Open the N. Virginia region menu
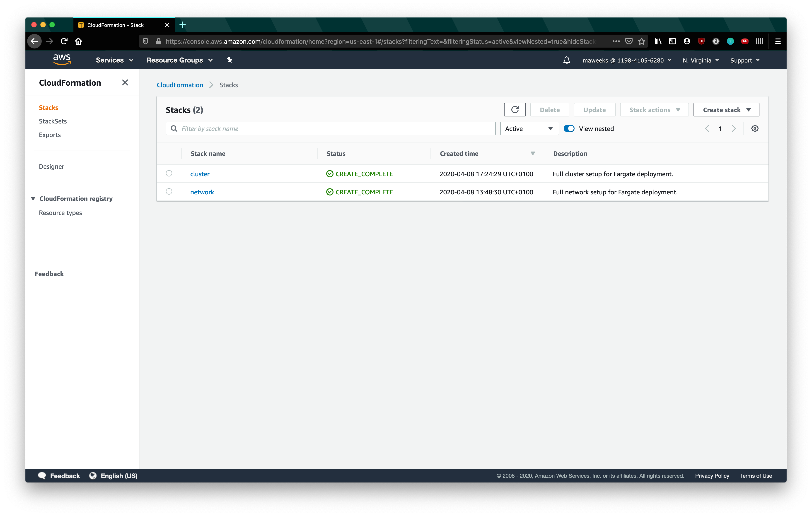Screen dimensions: 812x516 700,60
